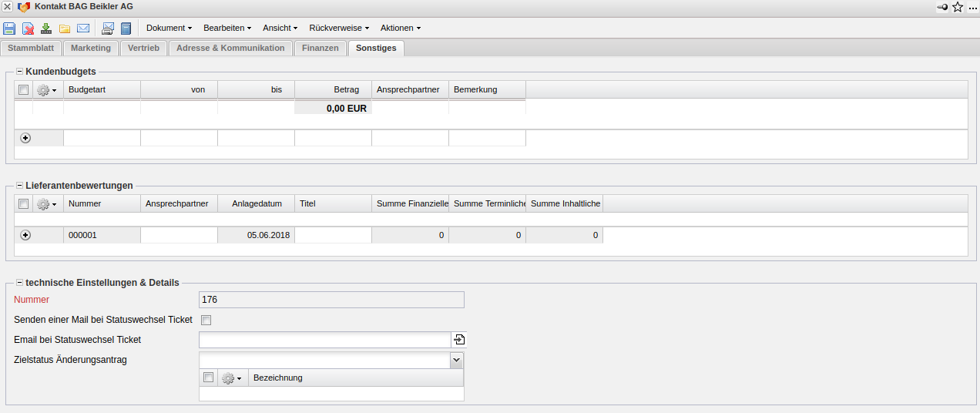The width and height of the screenshot is (980, 413).
Task: Open gear settings dropdown in Lieferantenbewertungen table
Action: click(x=47, y=204)
